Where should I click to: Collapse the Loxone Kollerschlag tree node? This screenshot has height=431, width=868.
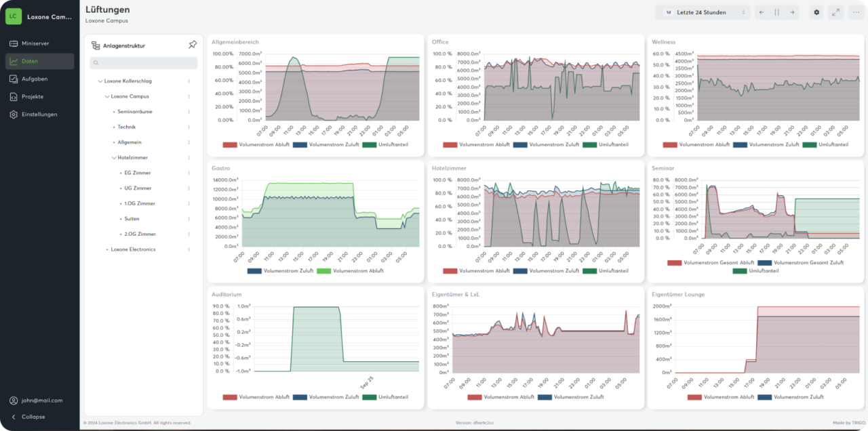[99, 80]
